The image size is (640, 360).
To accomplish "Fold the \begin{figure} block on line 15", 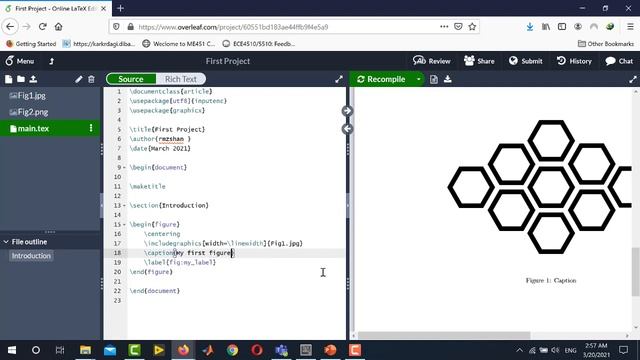I will tap(124, 225).
